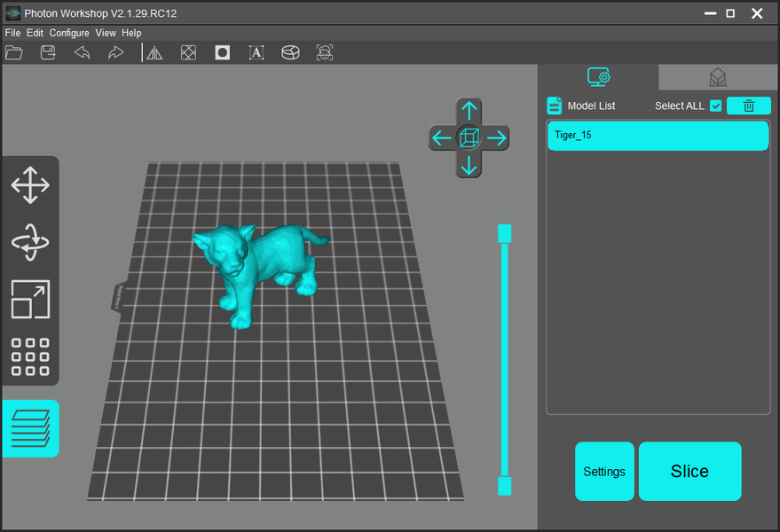The image size is (780, 532).
Task: Redo the action with the forward arrow icon
Action: (115, 52)
